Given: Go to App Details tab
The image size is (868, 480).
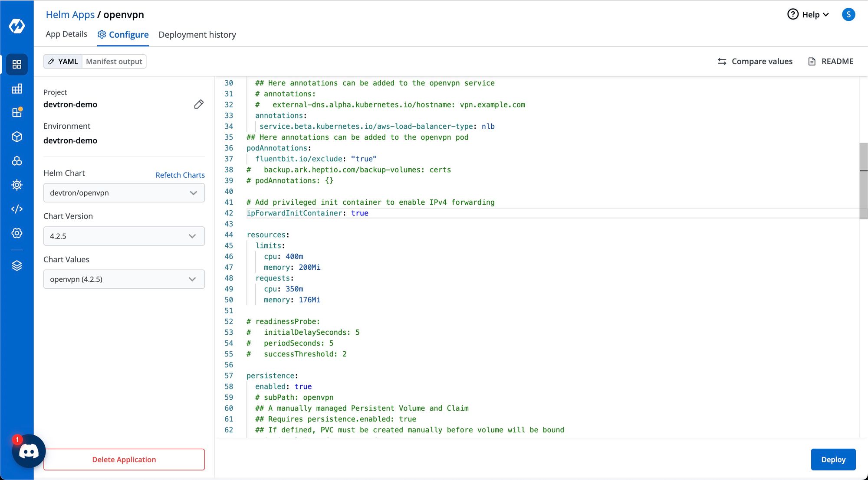Looking at the screenshot, I should click(x=66, y=34).
